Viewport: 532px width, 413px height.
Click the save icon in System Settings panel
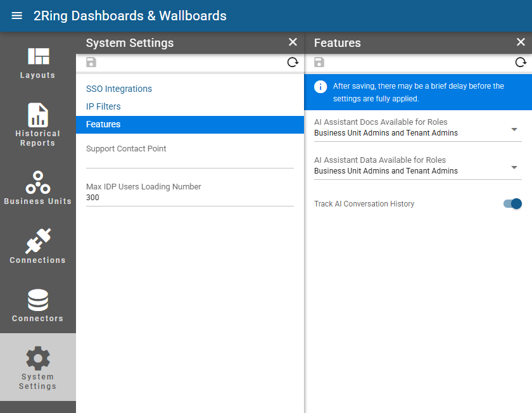pos(91,63)
